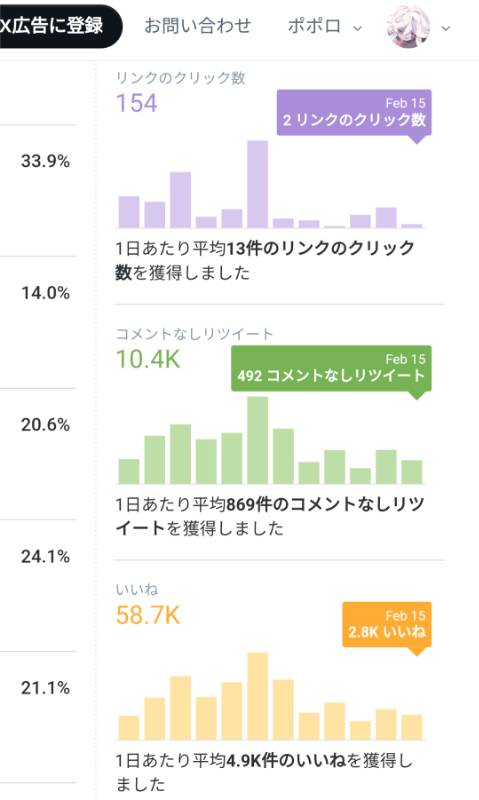The image size is (479, 800).
Task: Click the last green bar in retweets chart
Action: [412, 472]
